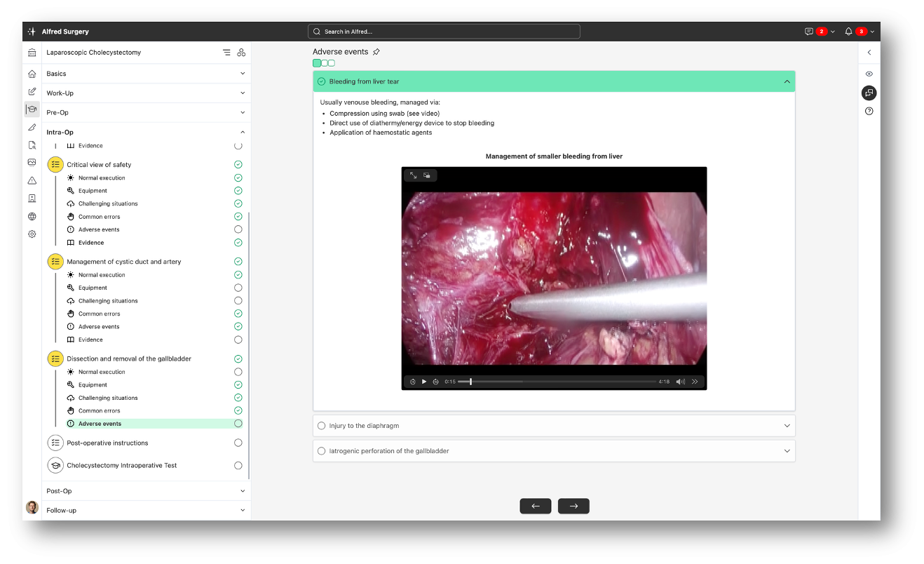Expand the Iatrogenic perforation of the gallbladder chevron
924x564 pixels.
(x=787, y=451)
